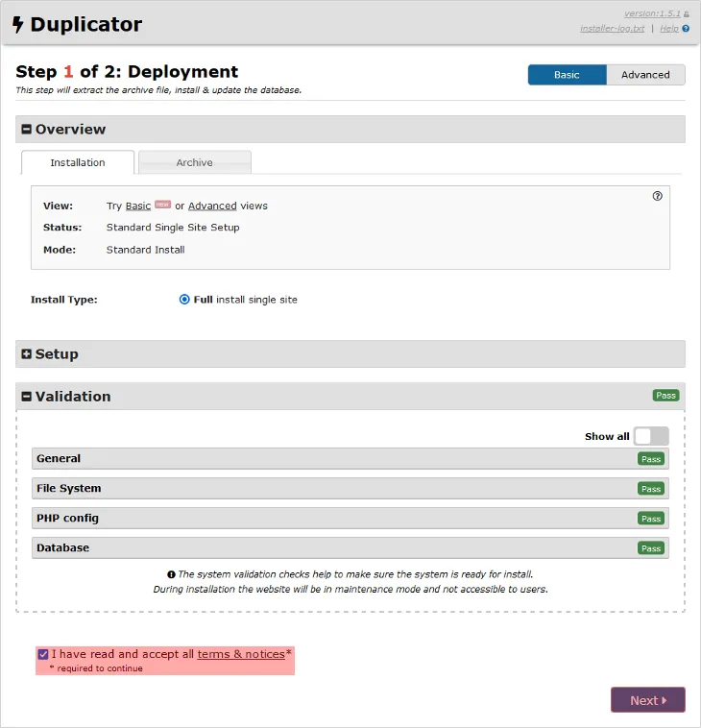The height and width of the screenshot is (728, 701).
Task: Click the version:1.5.1 link
Action: pyautogui.click(x=652, y=14)
